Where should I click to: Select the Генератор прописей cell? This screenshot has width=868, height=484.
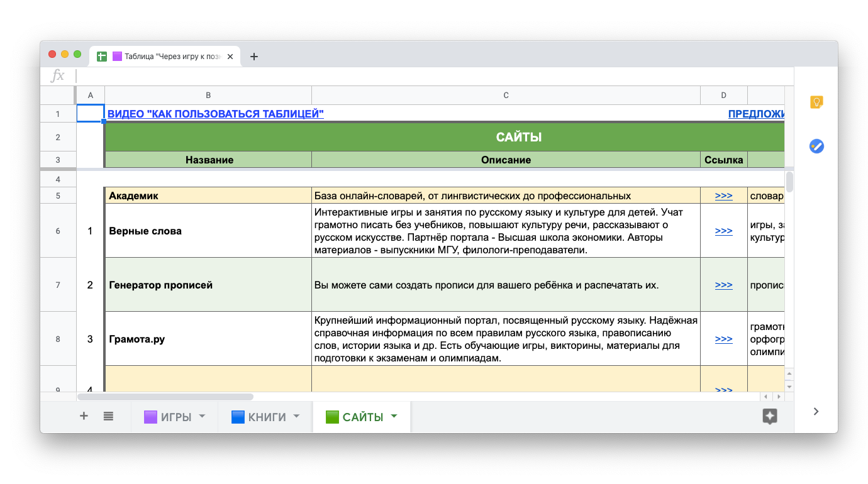(x=208, y=285)
